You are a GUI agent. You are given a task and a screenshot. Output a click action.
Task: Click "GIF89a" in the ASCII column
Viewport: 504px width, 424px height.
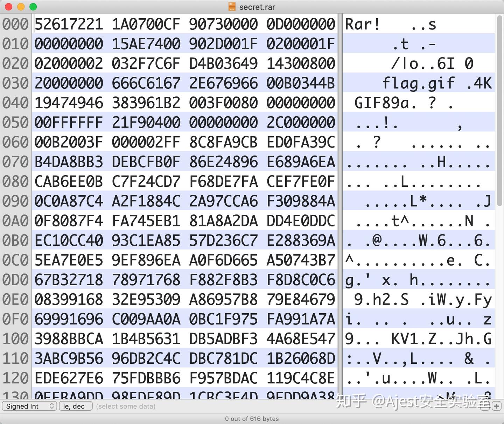pos(381,103)
